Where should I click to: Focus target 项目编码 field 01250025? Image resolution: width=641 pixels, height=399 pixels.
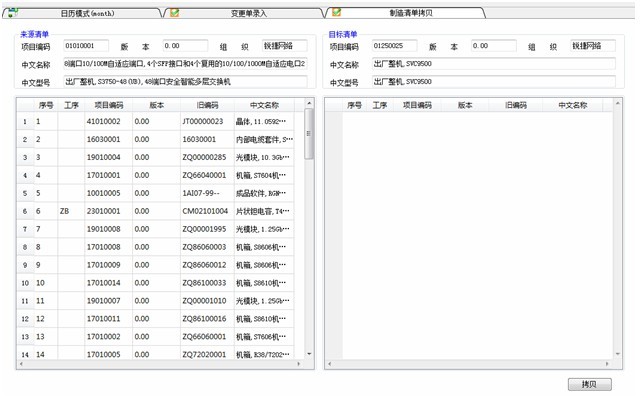coord(394,46)
